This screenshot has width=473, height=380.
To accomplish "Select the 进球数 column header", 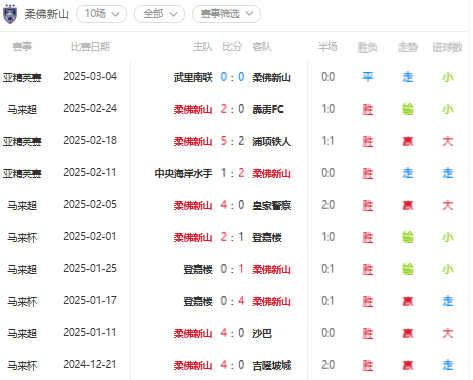I will 447,47.
